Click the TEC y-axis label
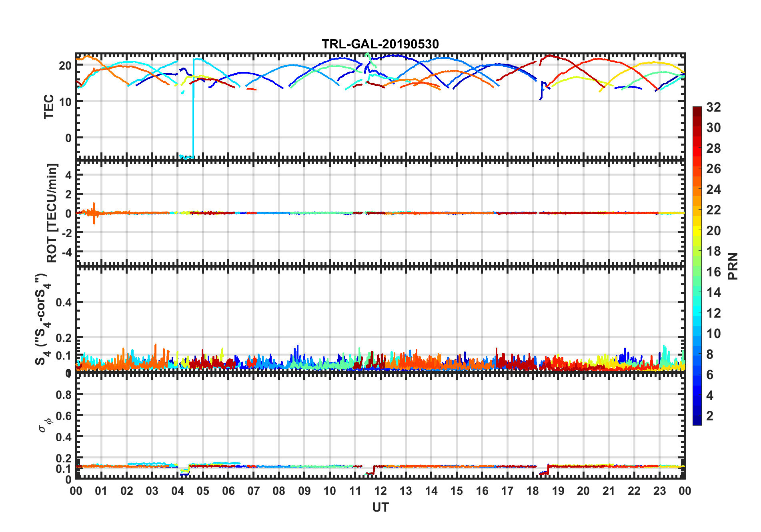The image size is (761, 532). click(49, 107)
